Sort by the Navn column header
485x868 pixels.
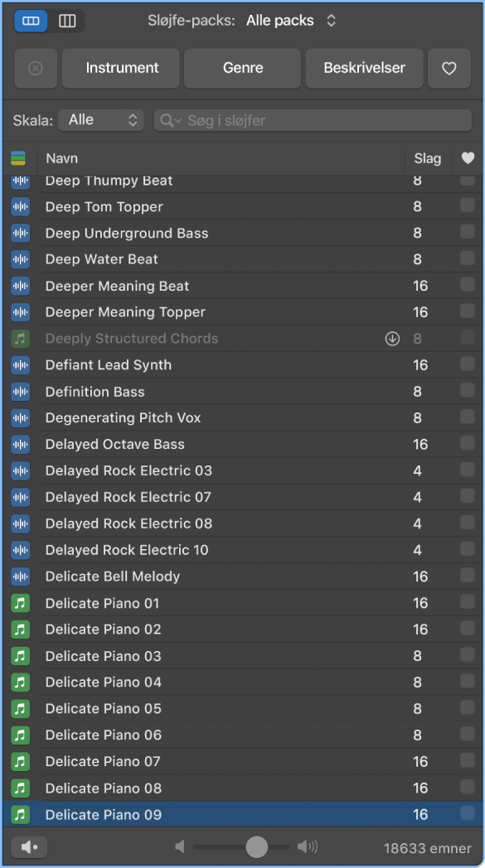tap(221, 159)
